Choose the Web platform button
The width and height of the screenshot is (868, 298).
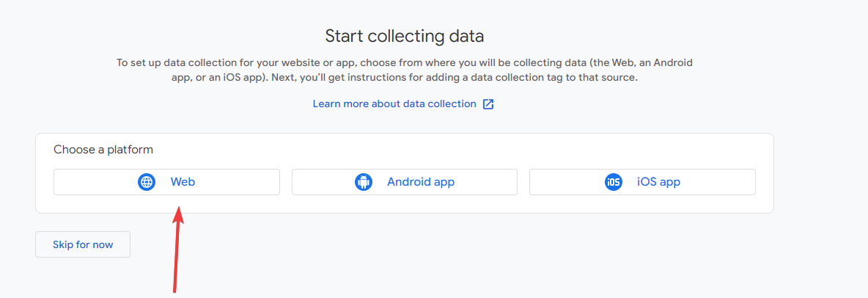[166, 182]
